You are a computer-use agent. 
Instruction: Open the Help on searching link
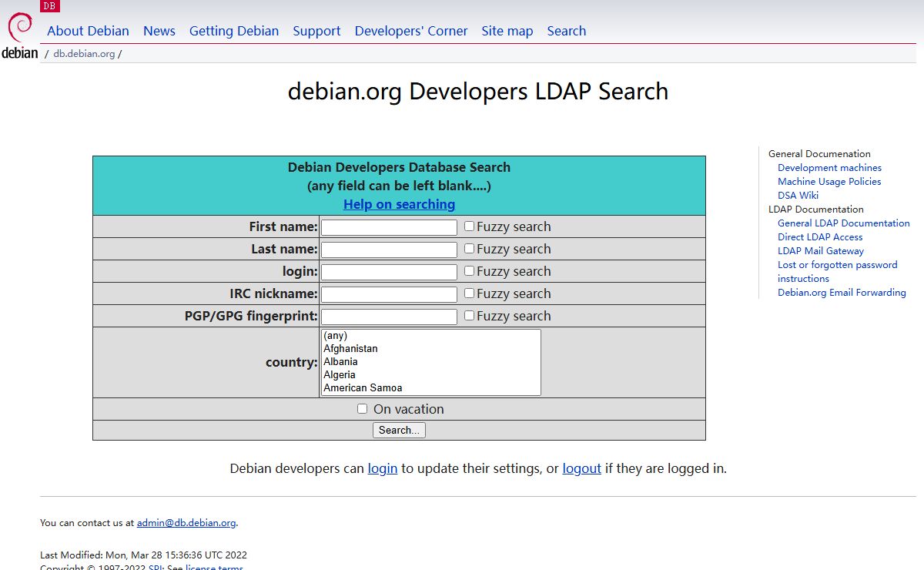(x=399, y=204)
